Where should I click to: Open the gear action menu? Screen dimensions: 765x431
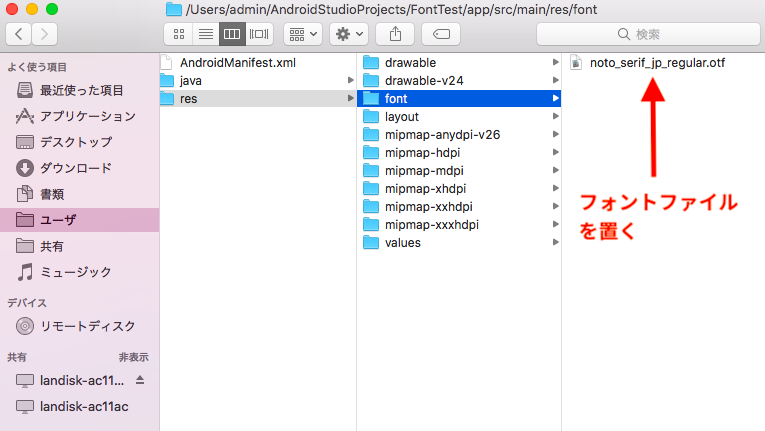point(349,34)
